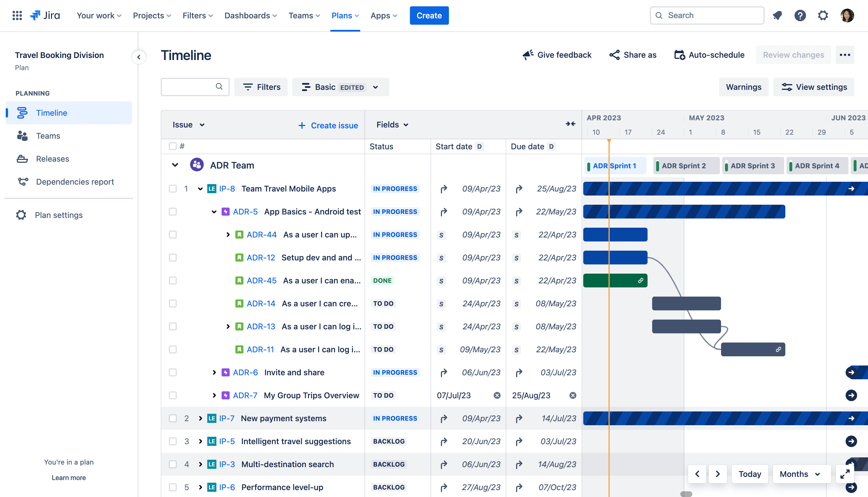Toggle checkbox next to ADR-14 row

point(172,303)
